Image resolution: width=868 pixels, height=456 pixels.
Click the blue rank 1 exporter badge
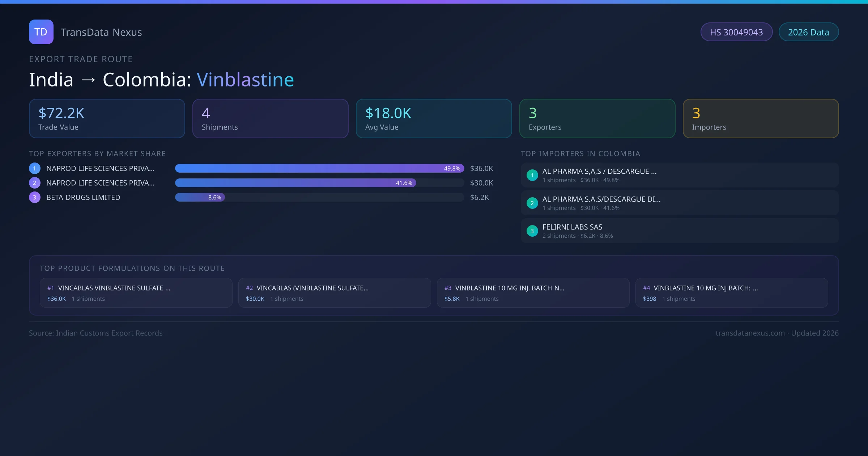coord(35,168)
